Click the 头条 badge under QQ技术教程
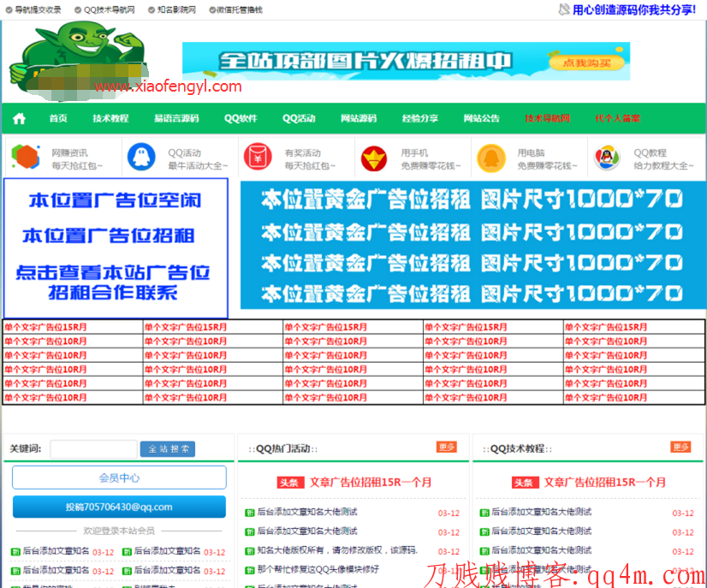Image resolution: width=707 pixels, height=588 pixels. pos(524,483)
